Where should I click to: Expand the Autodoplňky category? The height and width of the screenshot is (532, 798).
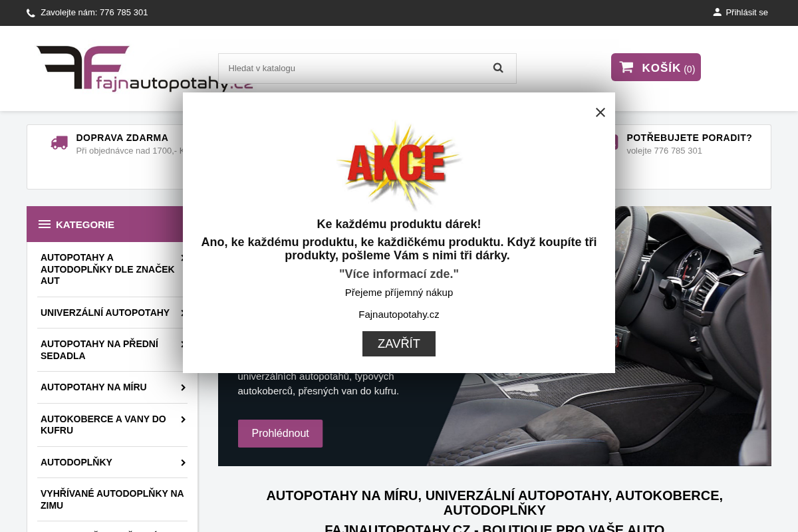(183, 462)
